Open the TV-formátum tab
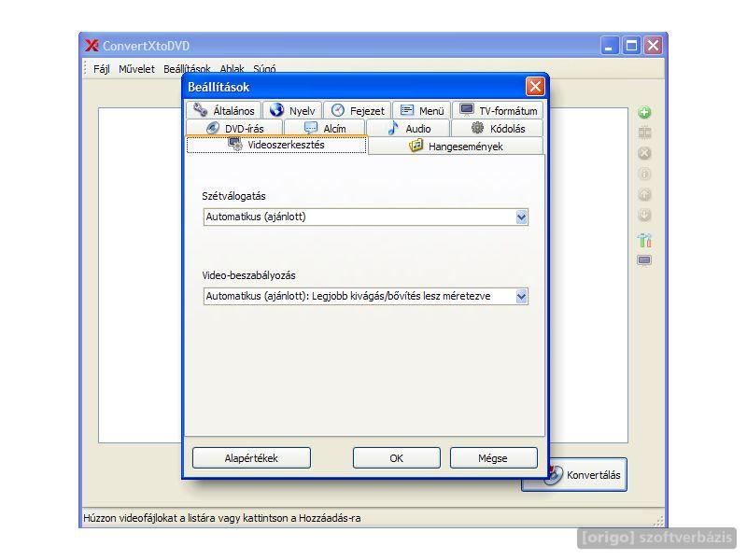Screen dimensions: 747x560 tap(498, 110)
